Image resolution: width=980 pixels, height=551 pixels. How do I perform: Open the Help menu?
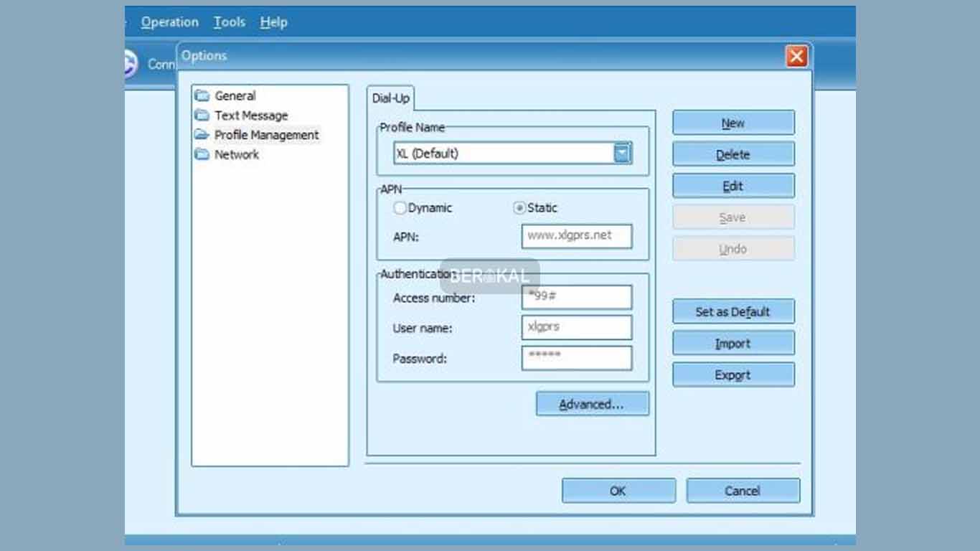[273, 22]
